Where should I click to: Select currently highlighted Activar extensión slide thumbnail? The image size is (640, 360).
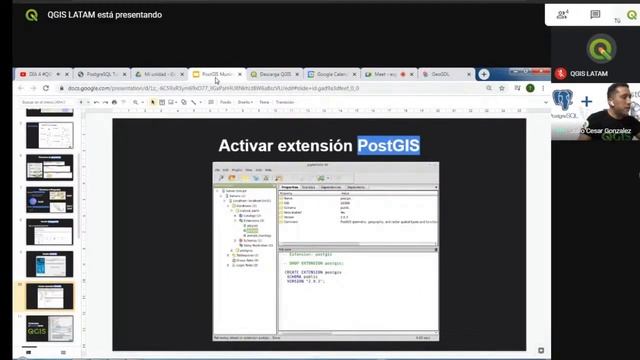coord(50,296)
